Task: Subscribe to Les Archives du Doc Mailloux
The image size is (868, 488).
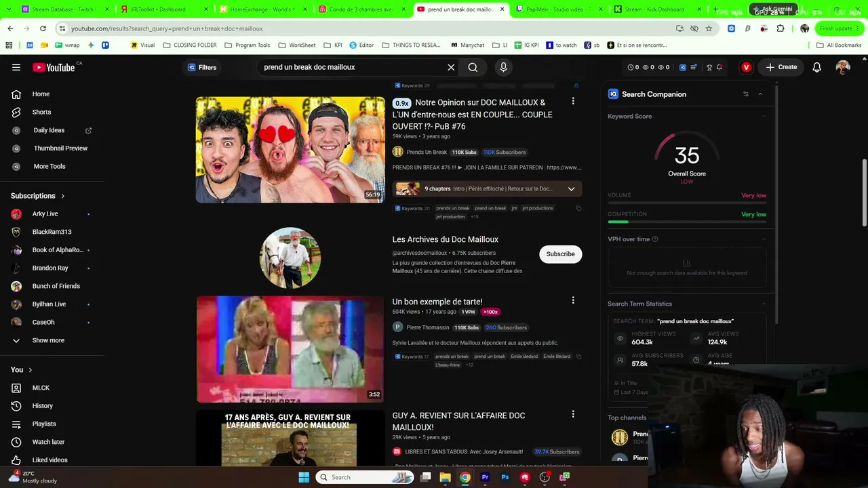Action: tap(561, 254)
